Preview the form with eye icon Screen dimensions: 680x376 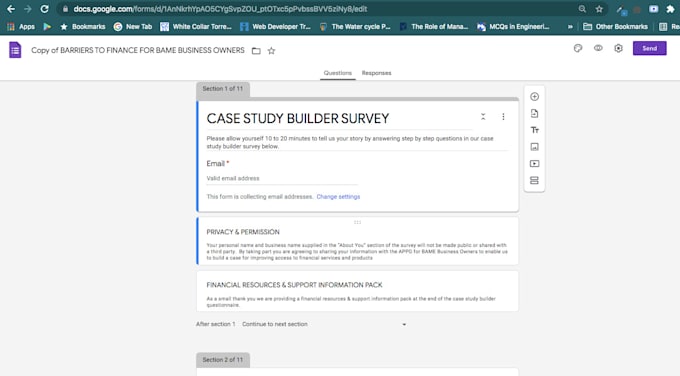click(x=598, y=48)
